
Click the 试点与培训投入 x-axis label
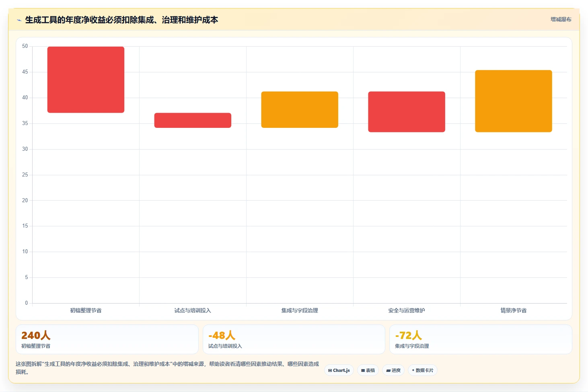click(x=193, y=310)
